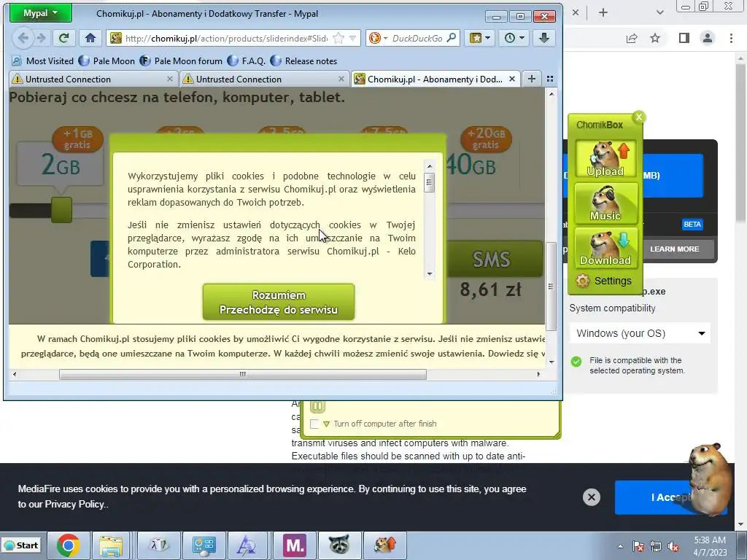Open the Windows (your OS) compatibility dropdown
Image resolution: width=747 pixels, height=560 pixels.
click(640, 333)
